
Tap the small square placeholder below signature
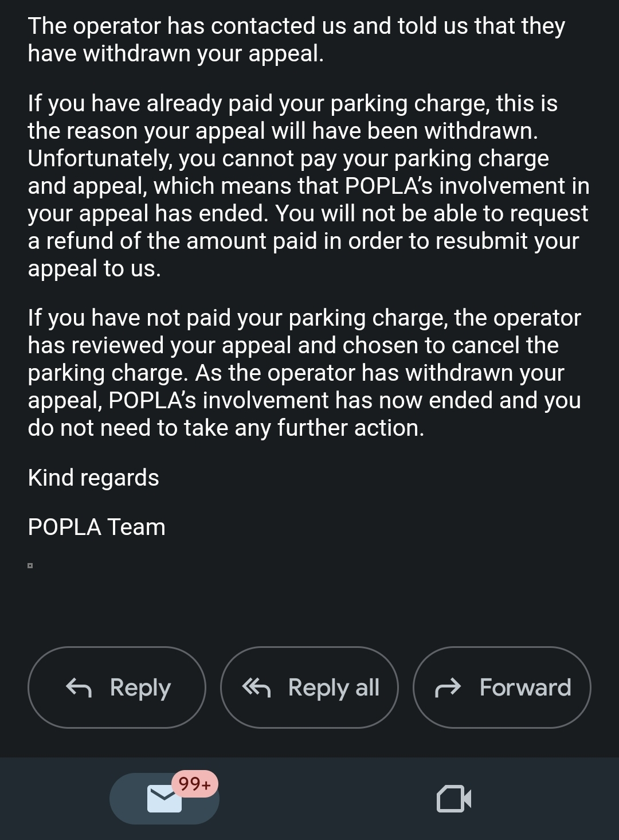tap(30, 566)
